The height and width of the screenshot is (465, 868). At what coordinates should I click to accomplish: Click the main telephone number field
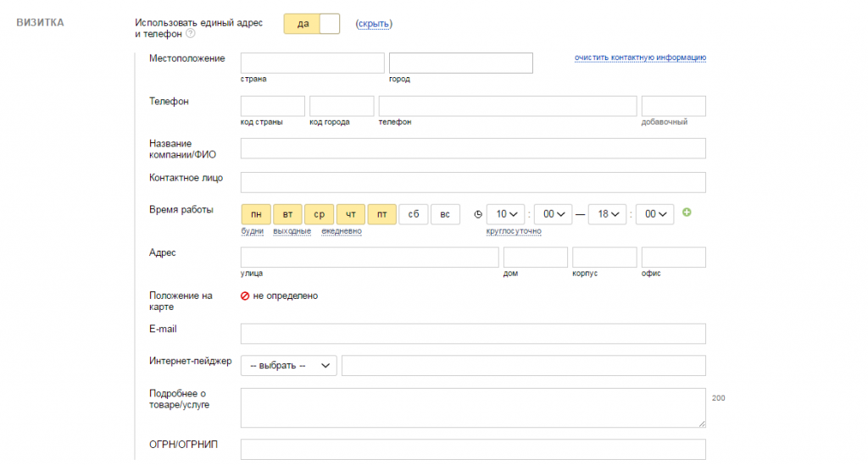click(508, 106)
